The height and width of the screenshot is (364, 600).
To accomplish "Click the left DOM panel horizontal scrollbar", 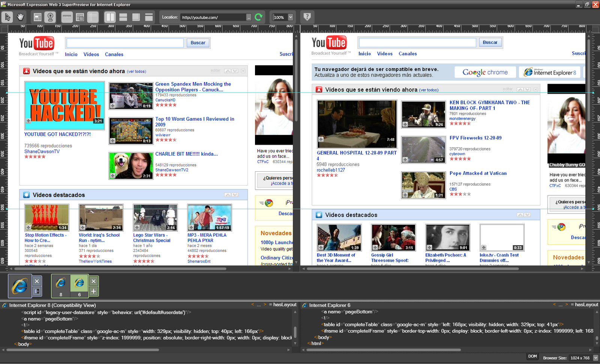I will (83, 350).
